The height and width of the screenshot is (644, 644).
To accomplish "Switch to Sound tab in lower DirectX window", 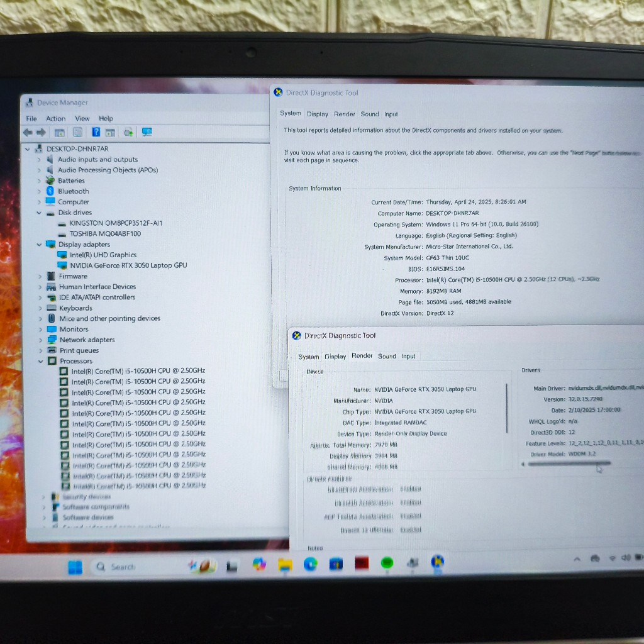I will coord(387,356).
